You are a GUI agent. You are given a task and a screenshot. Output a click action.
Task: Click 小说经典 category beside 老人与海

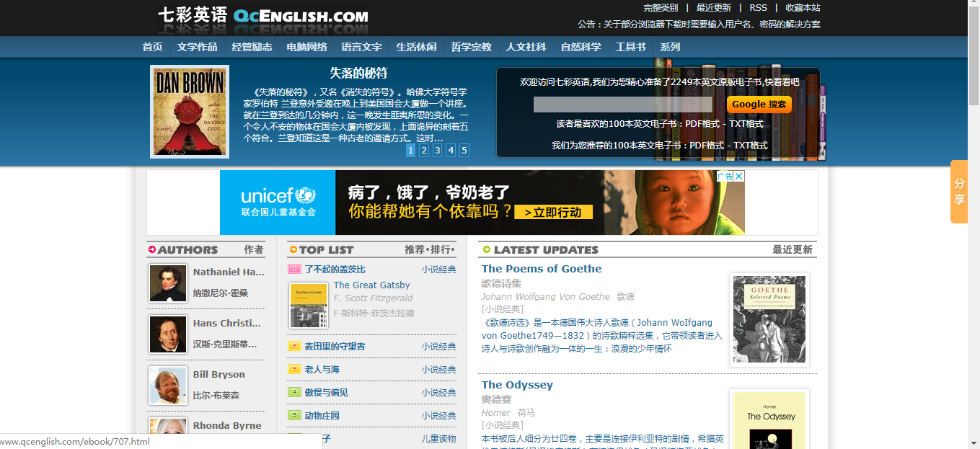(x=439, y=370)
